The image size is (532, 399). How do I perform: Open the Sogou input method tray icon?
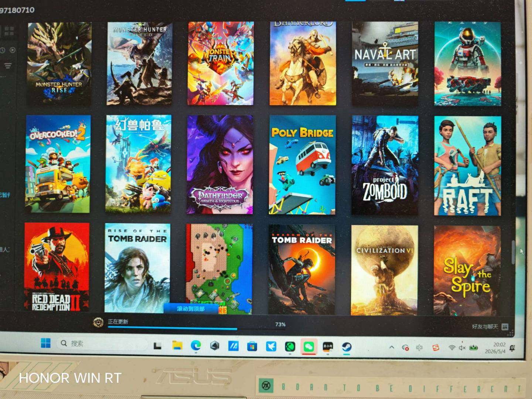436,348
